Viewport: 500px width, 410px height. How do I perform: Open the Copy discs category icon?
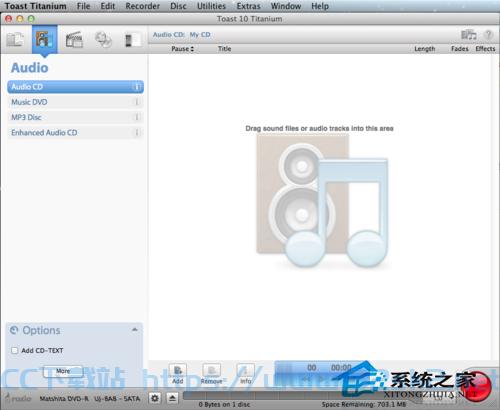(103, 39)
